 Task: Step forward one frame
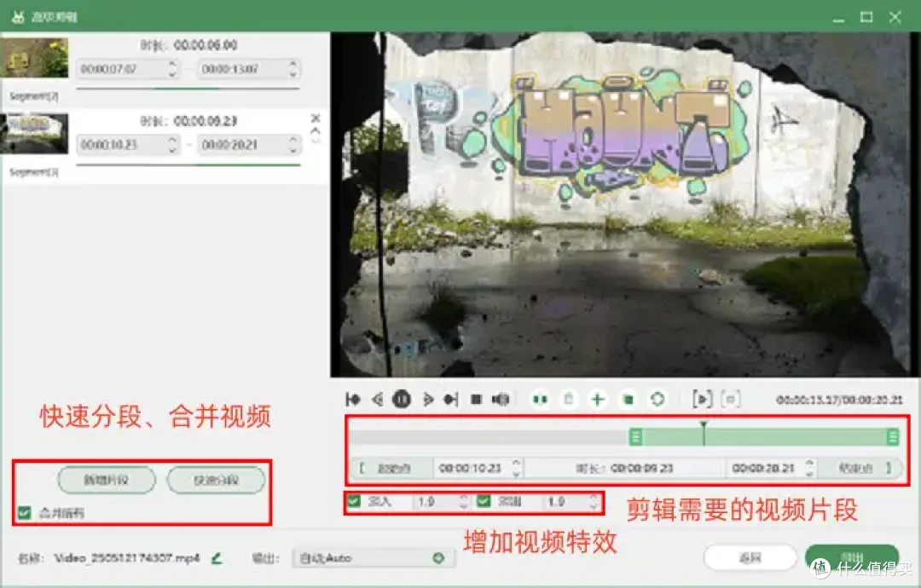tap(427, 400)
